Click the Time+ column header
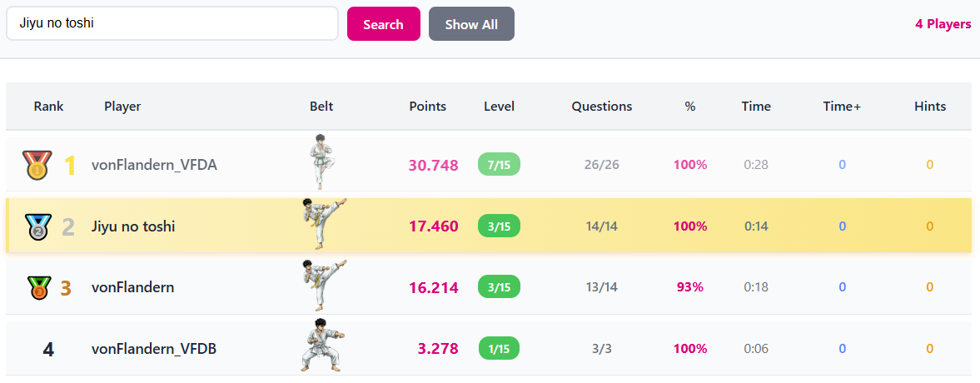 click(842, 107)
